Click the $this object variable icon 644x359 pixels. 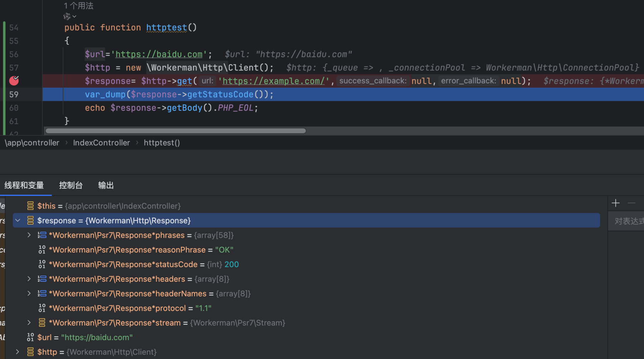(30, 206)
